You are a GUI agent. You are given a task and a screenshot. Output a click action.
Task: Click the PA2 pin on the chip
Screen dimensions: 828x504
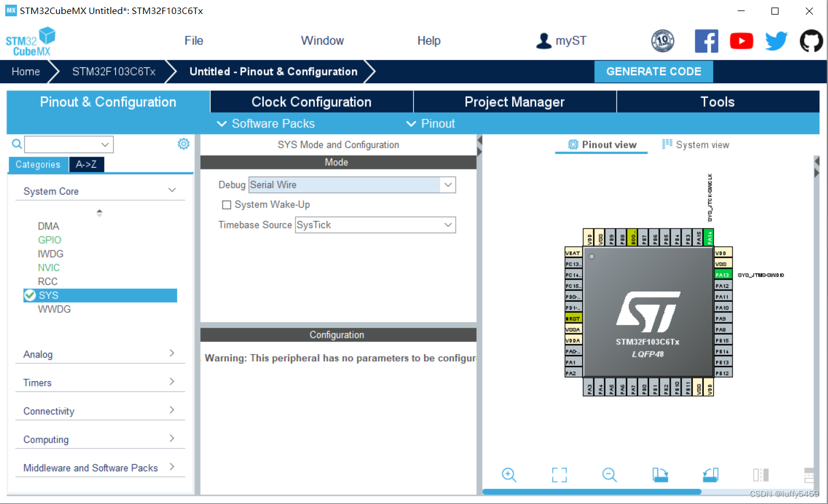573,373
